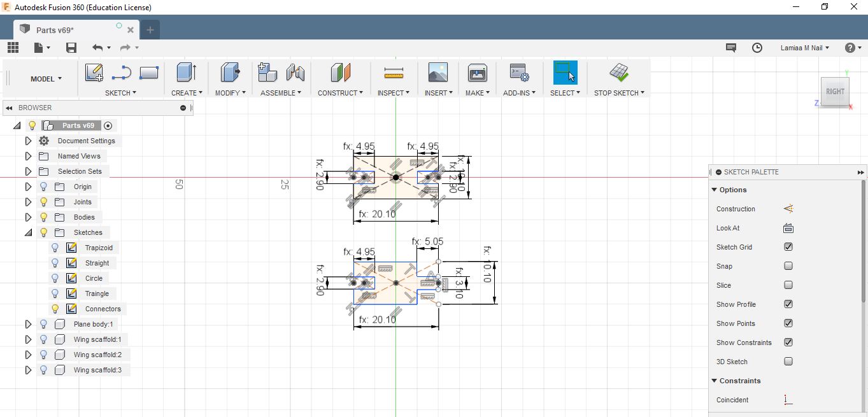
Task: Select the Traingle sketch in browser
Action: (97, 293)
